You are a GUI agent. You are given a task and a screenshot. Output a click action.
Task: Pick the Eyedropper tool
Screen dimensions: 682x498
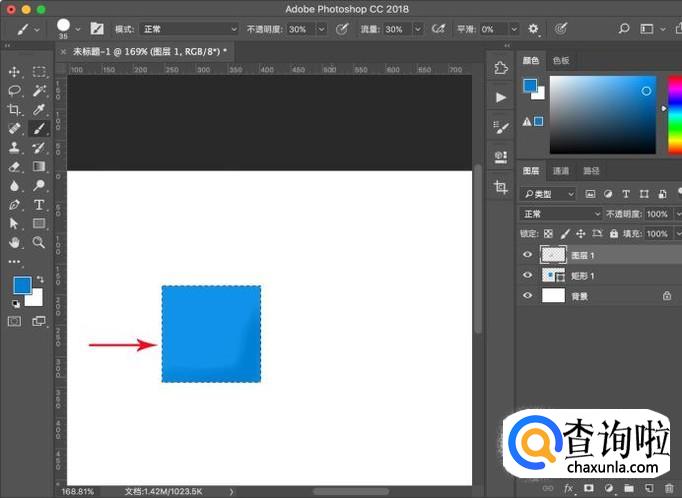coord(39,110)
